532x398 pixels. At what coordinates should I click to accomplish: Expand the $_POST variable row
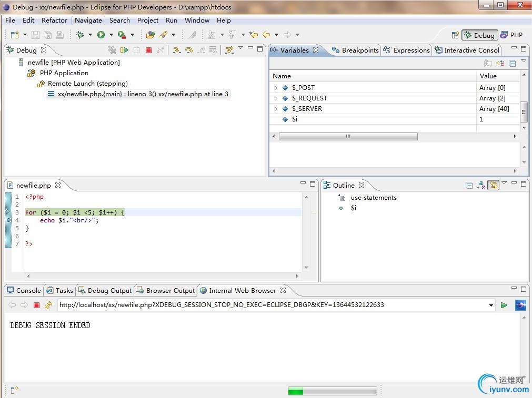pyautogui.click(x=276, y=88)
